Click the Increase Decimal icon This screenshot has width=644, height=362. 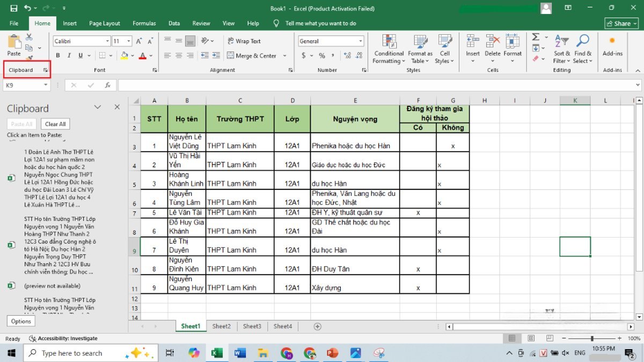point(346,56)
